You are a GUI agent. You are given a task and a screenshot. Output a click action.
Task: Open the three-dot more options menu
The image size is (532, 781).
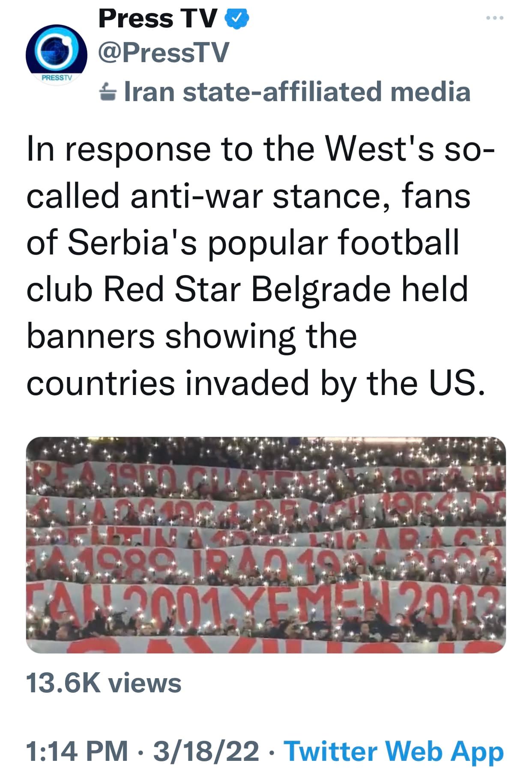click(495, 18)
